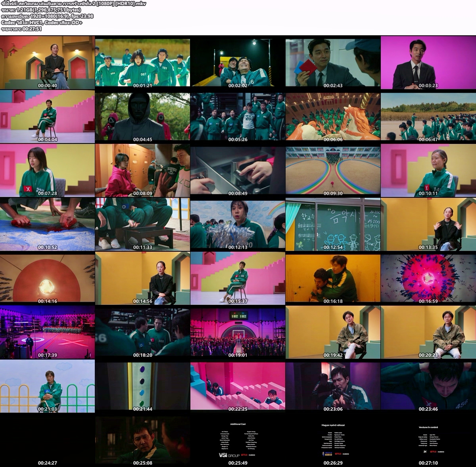This screenshot has height=467, width=476.
Task: Open the Magyar credits frame at 00:26:29
Action: 333,440
